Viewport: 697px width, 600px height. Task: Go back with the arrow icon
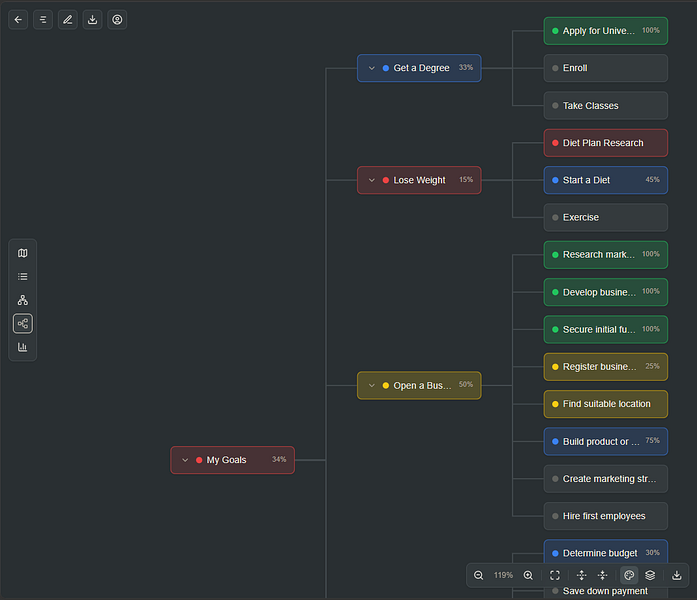tap(18, 20)
